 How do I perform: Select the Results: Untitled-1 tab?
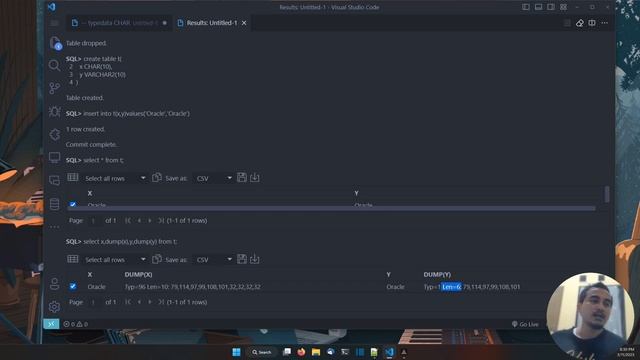coord(212,23)
